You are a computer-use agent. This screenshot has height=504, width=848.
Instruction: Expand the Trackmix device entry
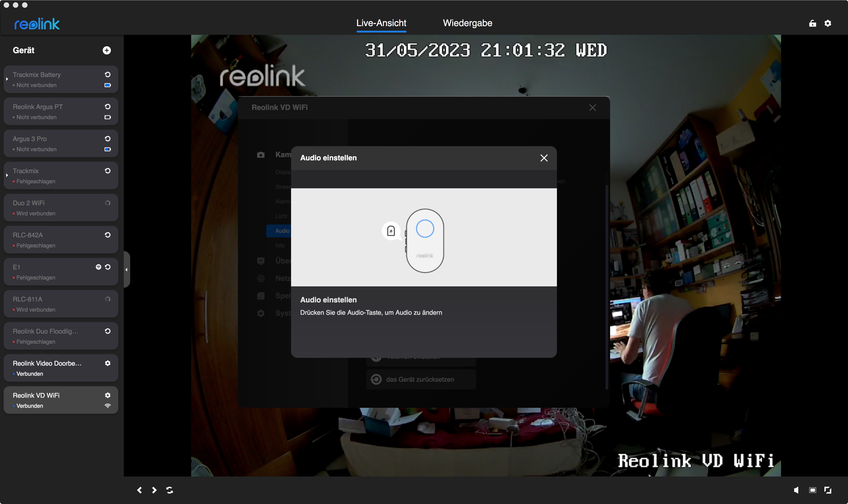[x=7, y=175]
